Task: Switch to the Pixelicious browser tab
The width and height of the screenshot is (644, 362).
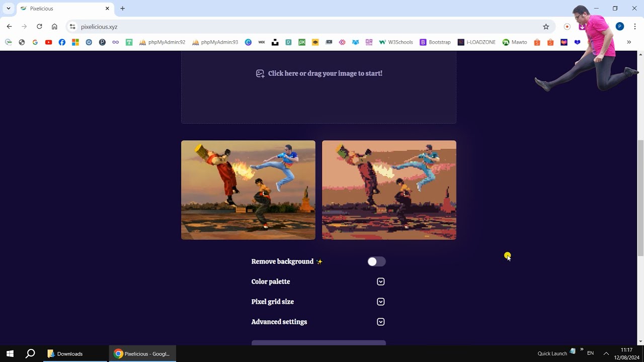Action: point(65,9)
